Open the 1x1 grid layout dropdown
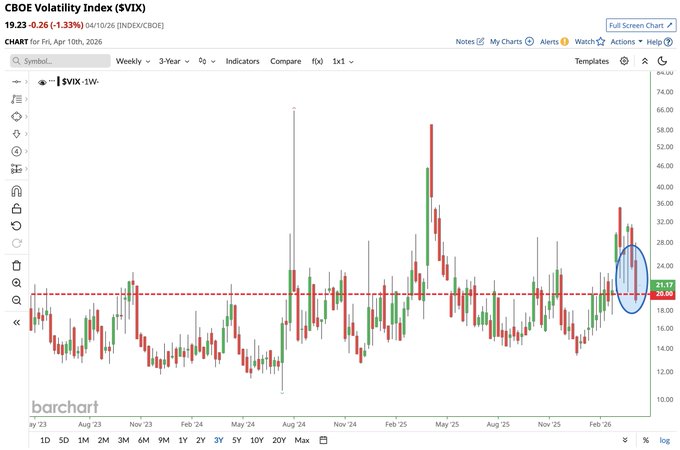Image resolution: width=680 pixels, height=450 pixels. pos(343,61)
